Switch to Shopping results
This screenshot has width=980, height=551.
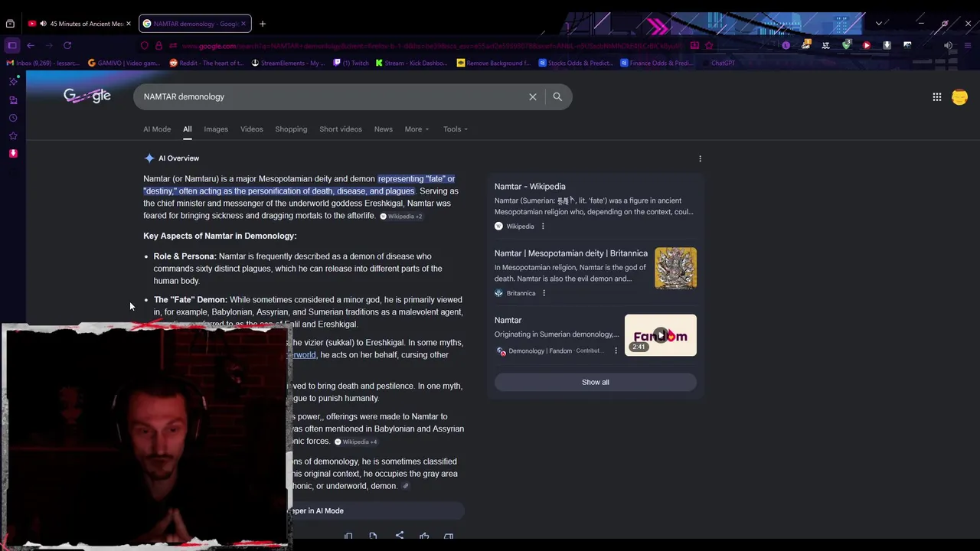point(291,129)
